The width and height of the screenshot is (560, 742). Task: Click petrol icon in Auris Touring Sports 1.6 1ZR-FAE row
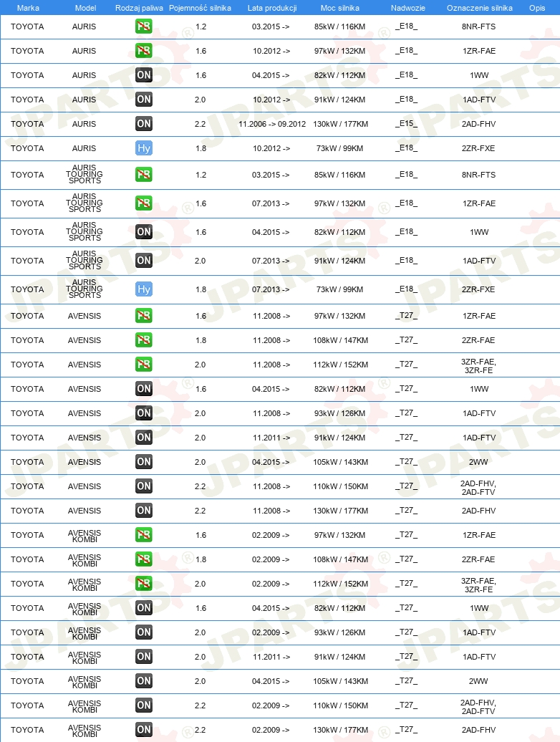click(x=144, y=203)
